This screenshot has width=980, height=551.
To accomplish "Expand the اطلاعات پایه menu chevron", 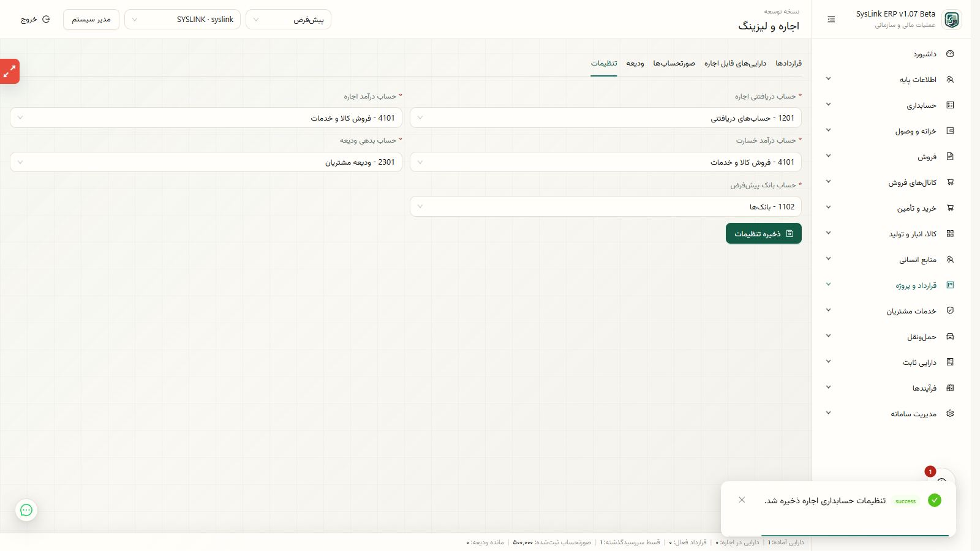I will tap(828, 79).
